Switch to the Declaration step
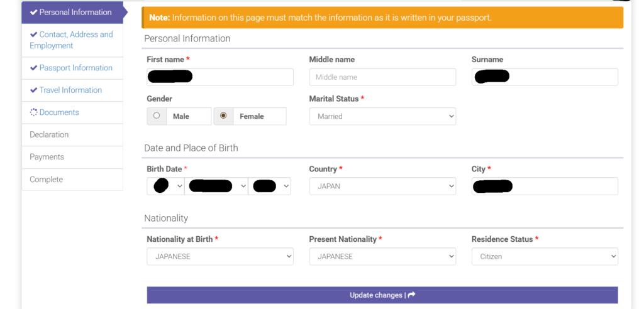This screenshot has height=309, width=644. (49, 134)
